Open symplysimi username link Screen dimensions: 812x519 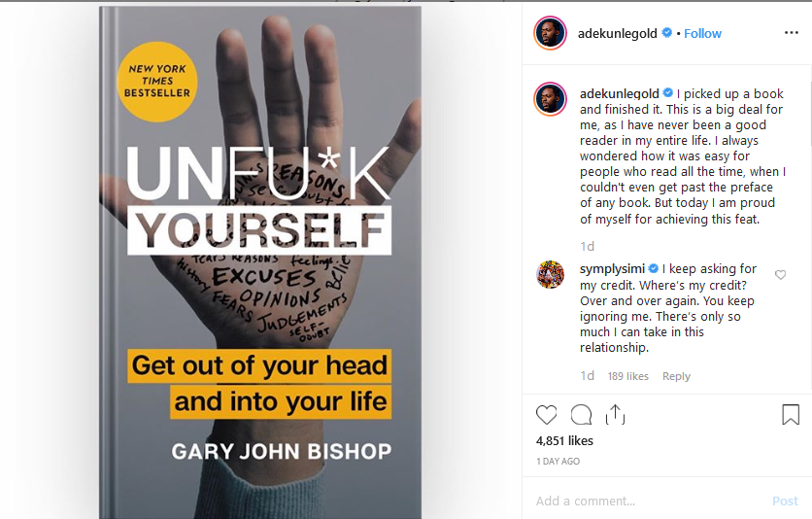(x=612, y=269)
